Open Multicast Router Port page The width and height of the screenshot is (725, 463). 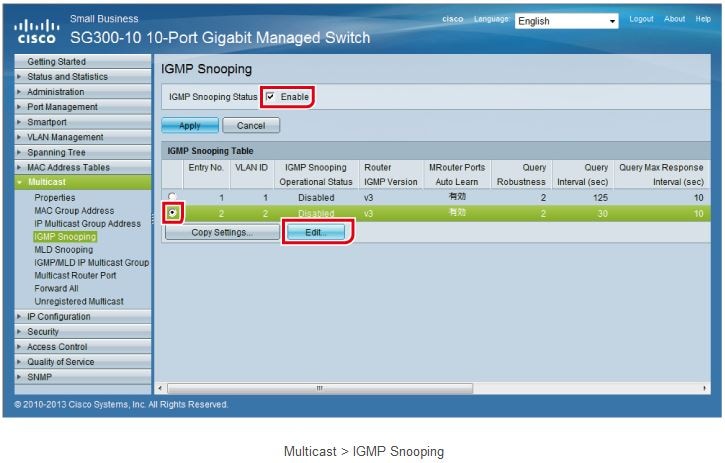coord(75,275)
